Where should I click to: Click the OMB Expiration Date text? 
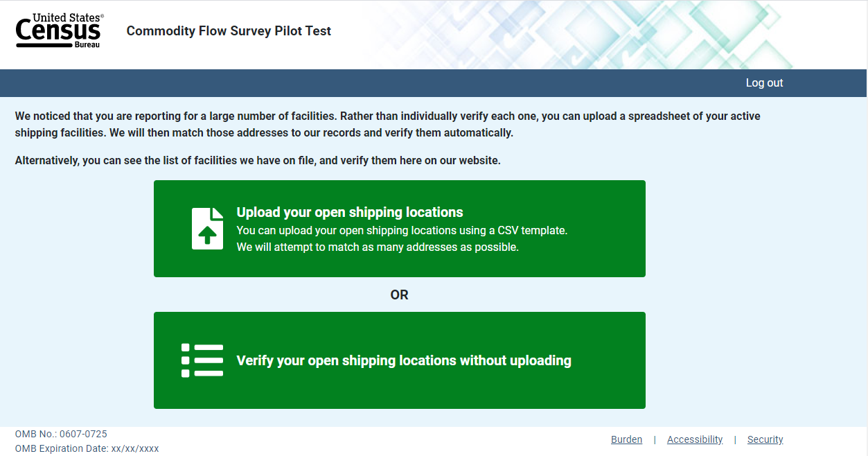click(x=87, y=448)
